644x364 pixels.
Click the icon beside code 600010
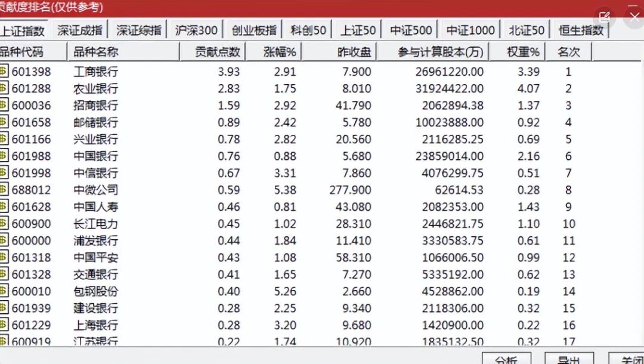point(4,291)
